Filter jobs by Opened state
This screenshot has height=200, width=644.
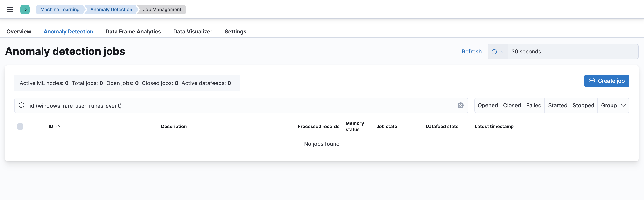click(x=488, y=106)
